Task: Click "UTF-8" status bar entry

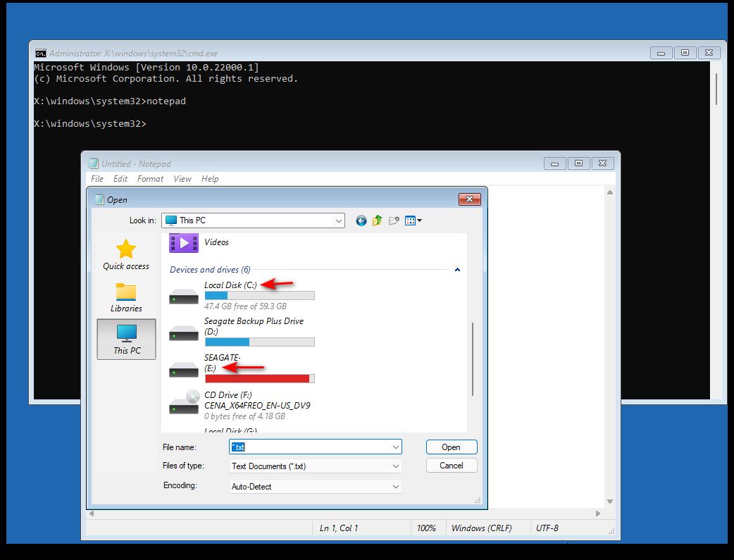Action: (547, 528)
